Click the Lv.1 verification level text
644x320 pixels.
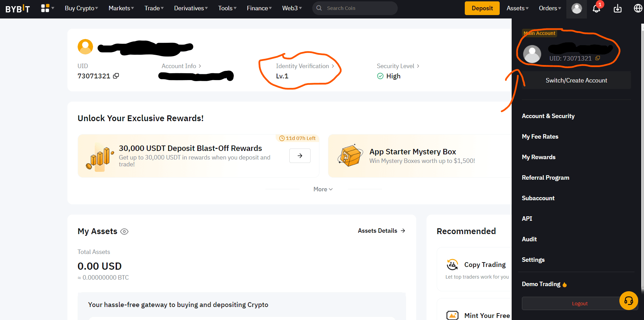(282, 76)
